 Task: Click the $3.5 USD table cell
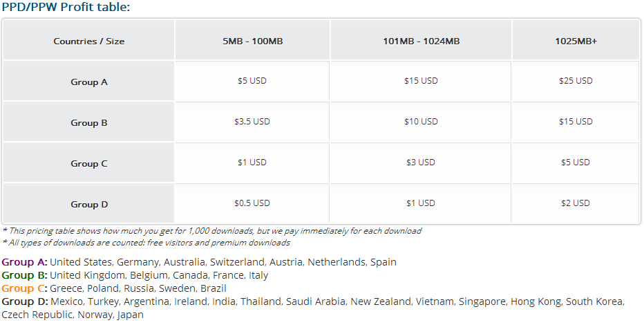(x=252, y=122)
